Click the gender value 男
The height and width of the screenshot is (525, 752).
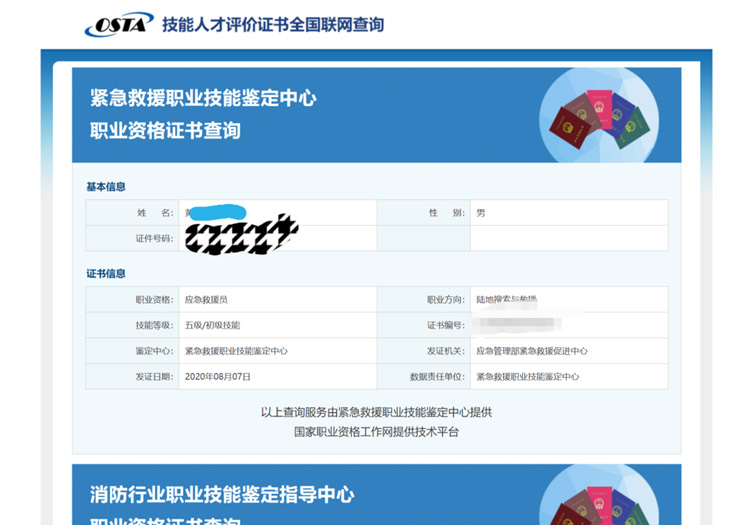point(481,213)
